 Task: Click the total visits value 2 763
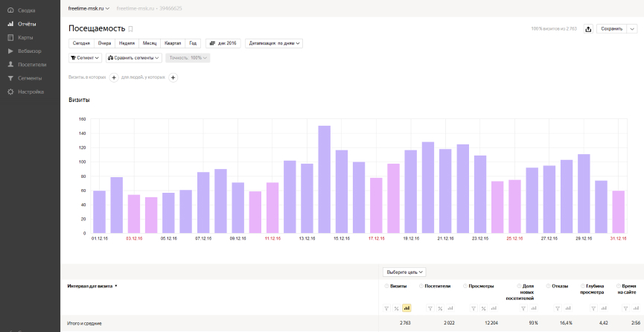click(x=405, y=323)
